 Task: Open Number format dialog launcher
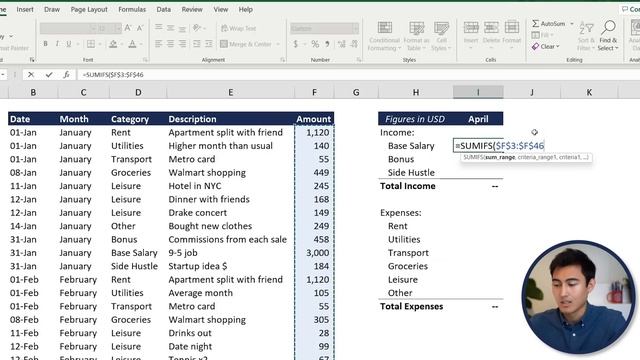(359, 60)
